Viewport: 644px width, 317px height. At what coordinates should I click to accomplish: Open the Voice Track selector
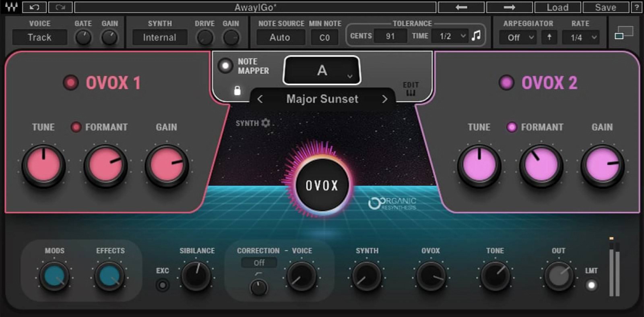[x=39, y=37]
